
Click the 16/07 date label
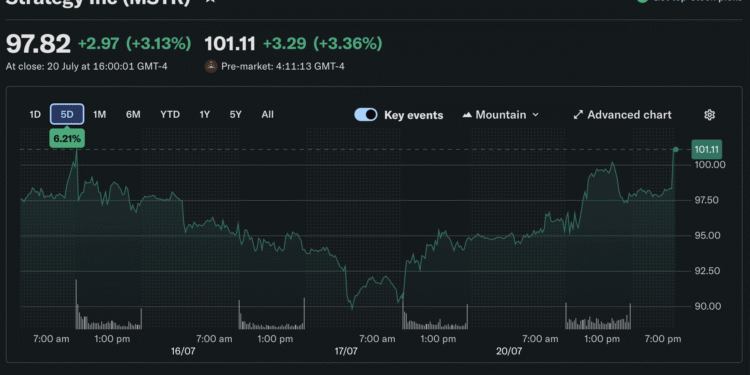tap(183, 352)
